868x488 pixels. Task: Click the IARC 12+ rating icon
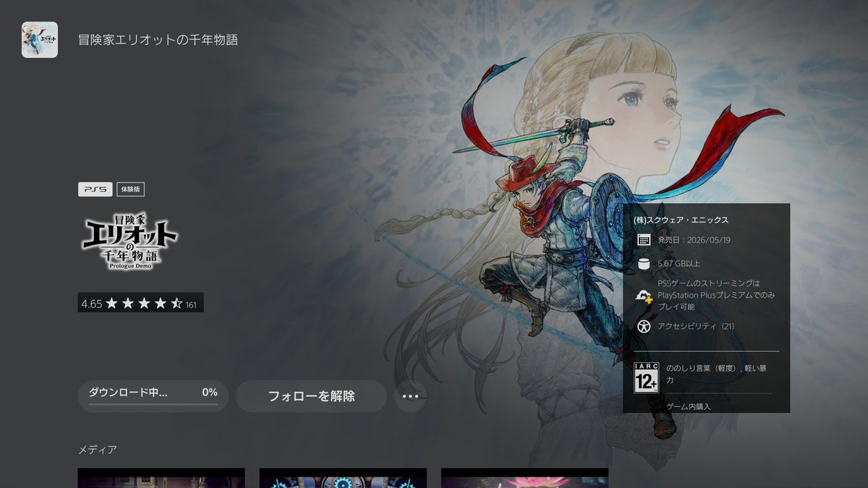pos(646,377)
